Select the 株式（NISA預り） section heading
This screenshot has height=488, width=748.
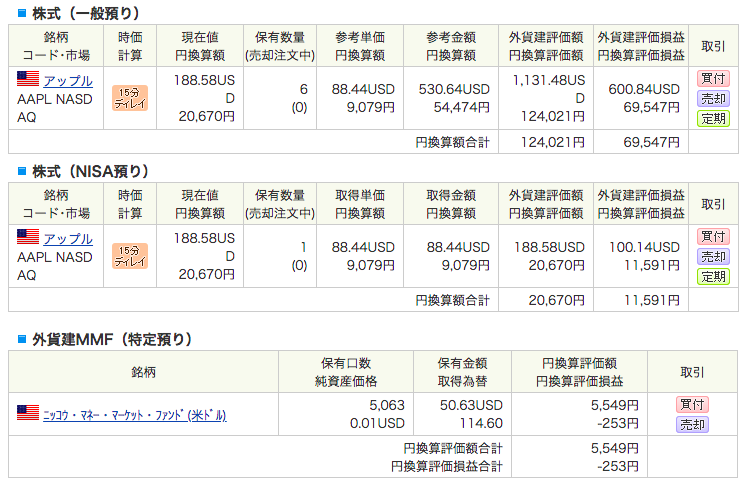91,171
